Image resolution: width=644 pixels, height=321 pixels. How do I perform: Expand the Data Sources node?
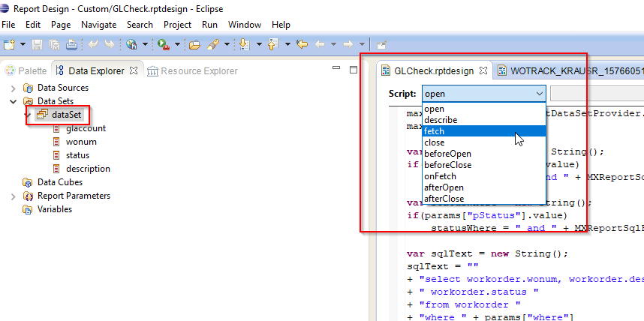[x=14, y=88]
